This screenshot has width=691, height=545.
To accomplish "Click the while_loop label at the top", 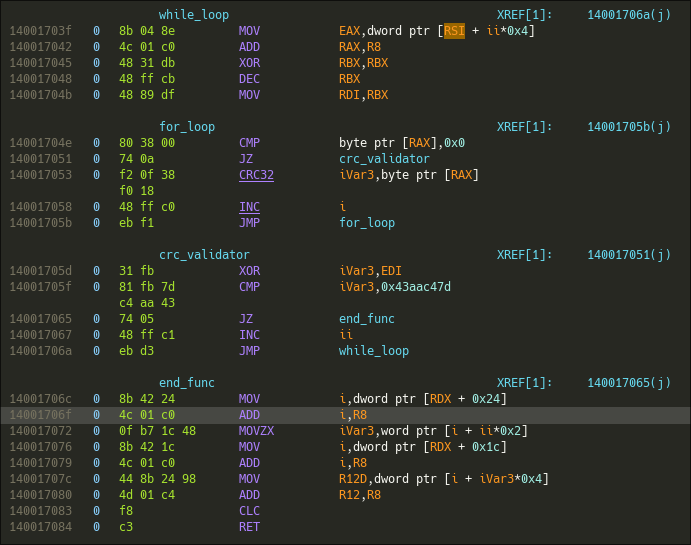I will pos(193,15).
